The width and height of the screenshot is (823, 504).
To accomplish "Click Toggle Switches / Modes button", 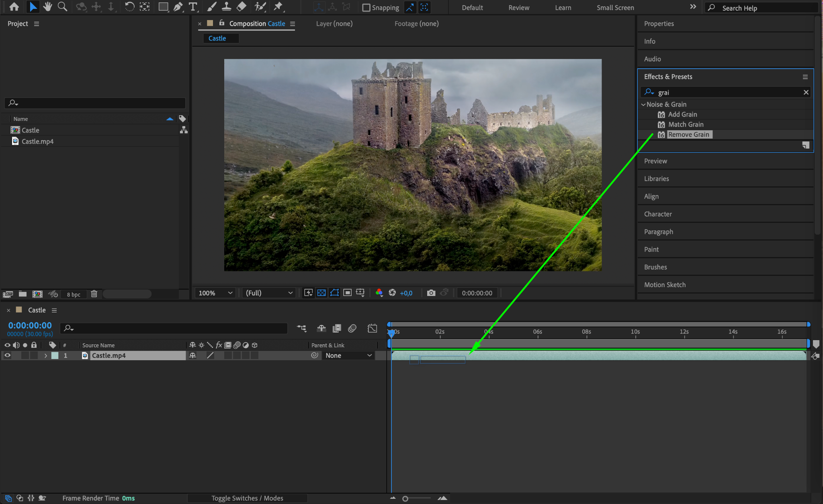I will (247, 498).
